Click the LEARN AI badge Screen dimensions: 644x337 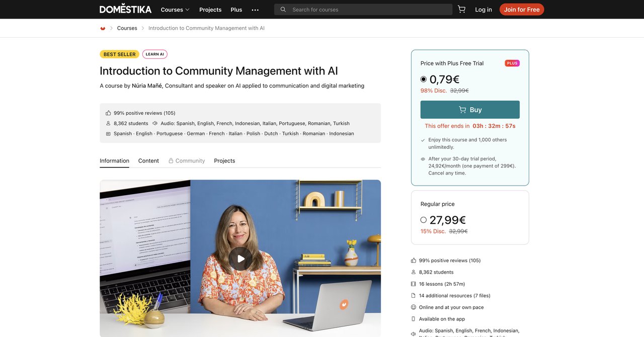[155, 54]
